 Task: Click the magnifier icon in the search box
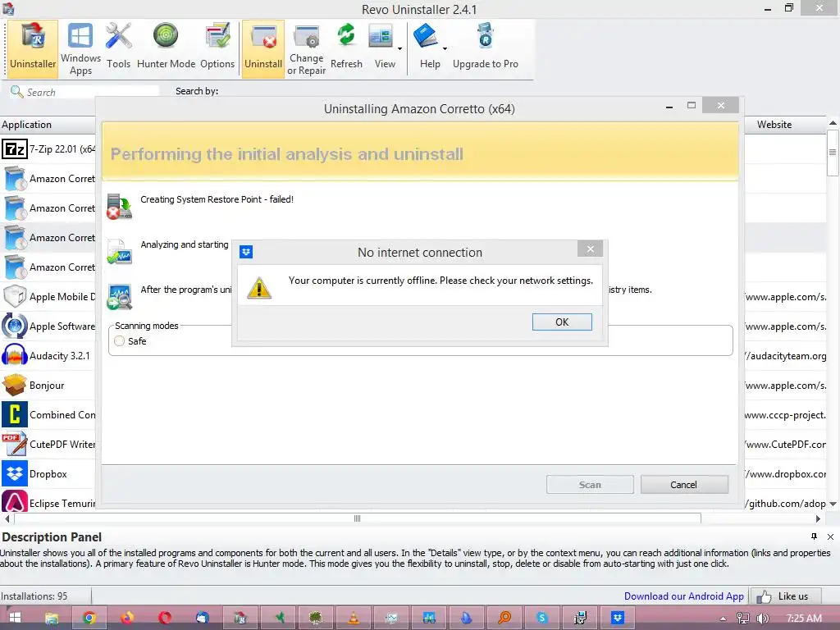(x=16, y=92)
